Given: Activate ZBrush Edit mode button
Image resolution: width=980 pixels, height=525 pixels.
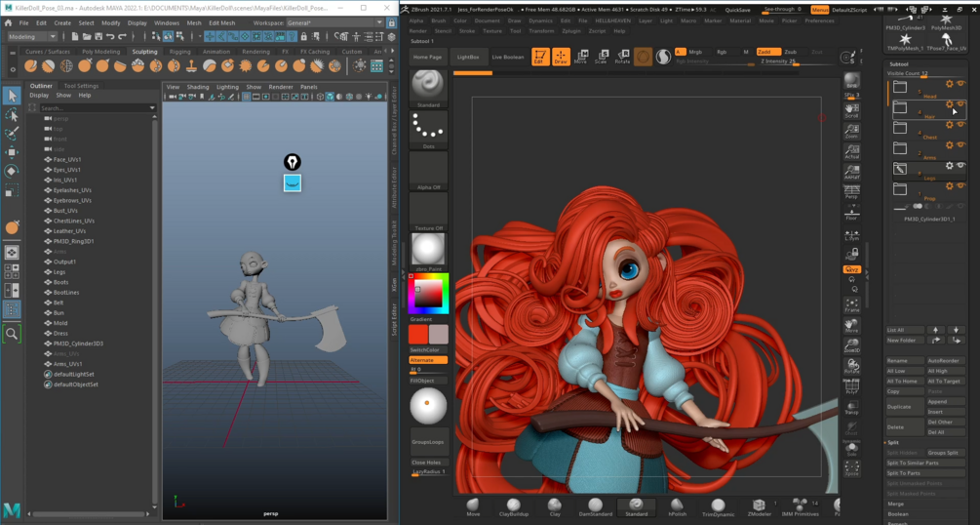Looking at the screenshot, I should point(540,57).
